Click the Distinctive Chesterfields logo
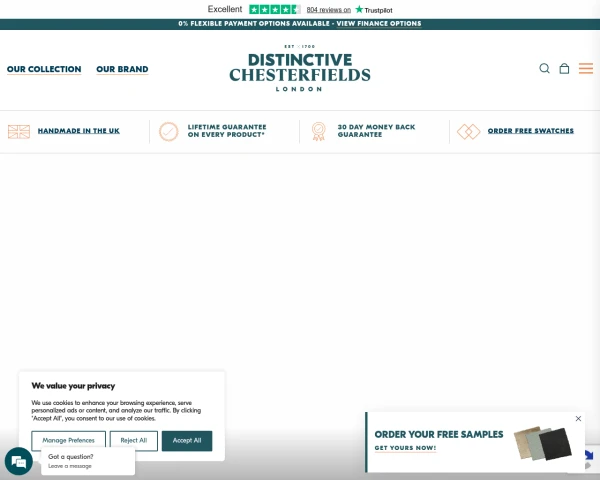Screen dimensions: 600x480 (300, 68)
